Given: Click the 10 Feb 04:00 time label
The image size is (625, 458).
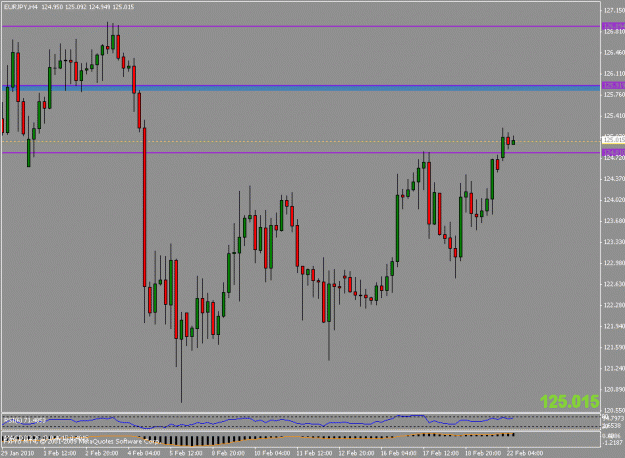Looking at the screenshot, I should [272, 453].
